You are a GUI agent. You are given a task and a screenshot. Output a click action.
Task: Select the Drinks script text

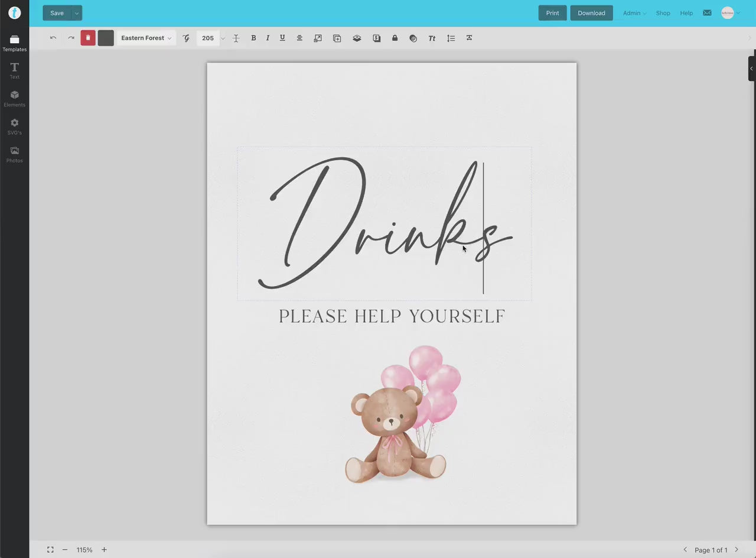coord(384,223)
